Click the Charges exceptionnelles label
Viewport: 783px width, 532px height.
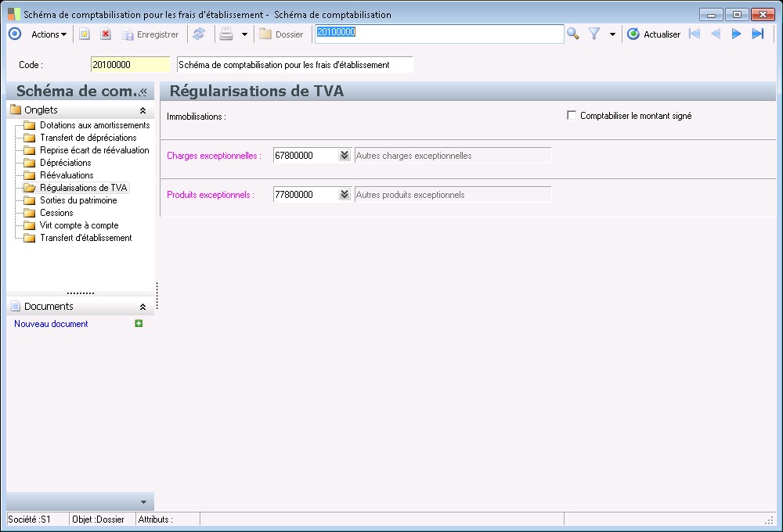214,156
